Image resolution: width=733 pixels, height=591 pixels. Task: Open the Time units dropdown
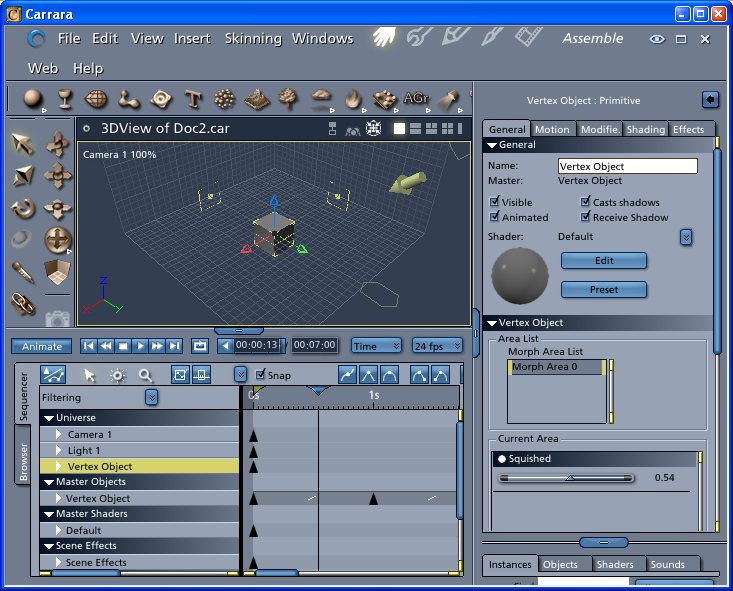(376, 346)
